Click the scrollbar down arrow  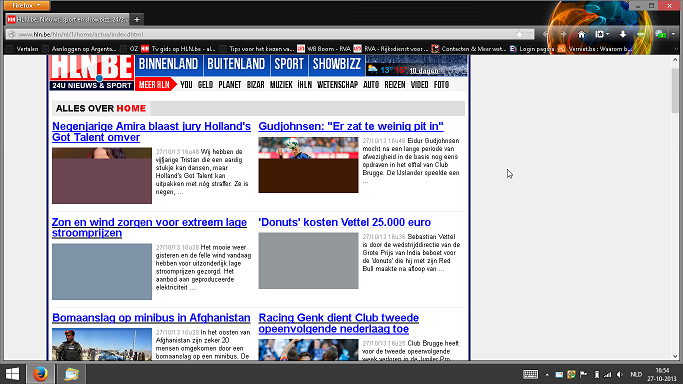[675, 357]
